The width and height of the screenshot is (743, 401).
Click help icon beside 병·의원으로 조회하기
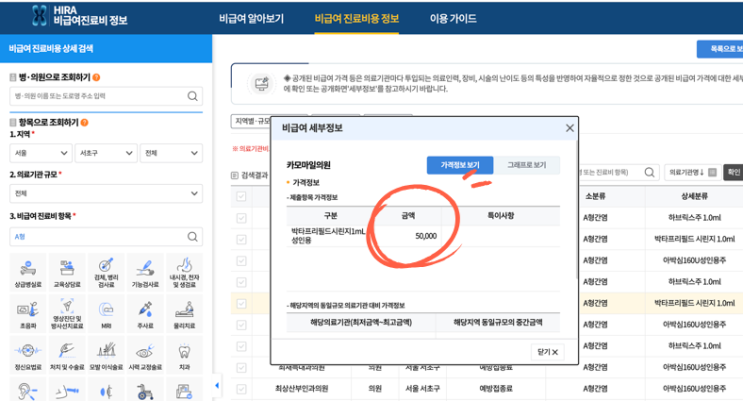click(x=96, y=77)
